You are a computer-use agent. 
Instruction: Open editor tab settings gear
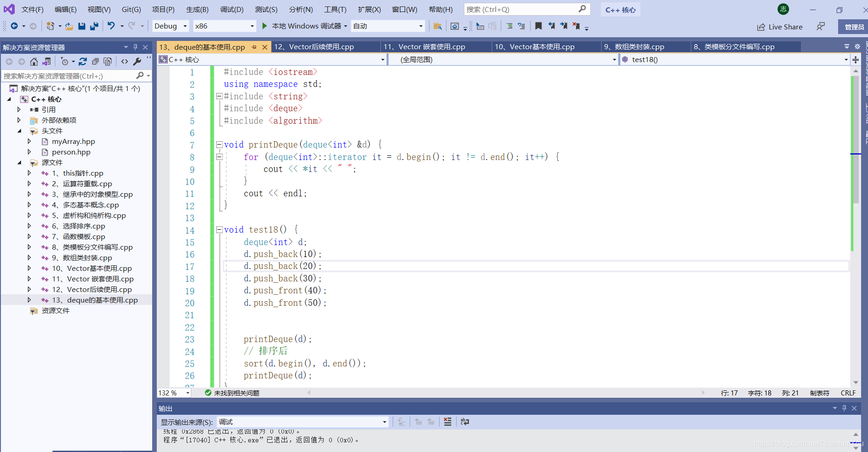coord(857,46)
